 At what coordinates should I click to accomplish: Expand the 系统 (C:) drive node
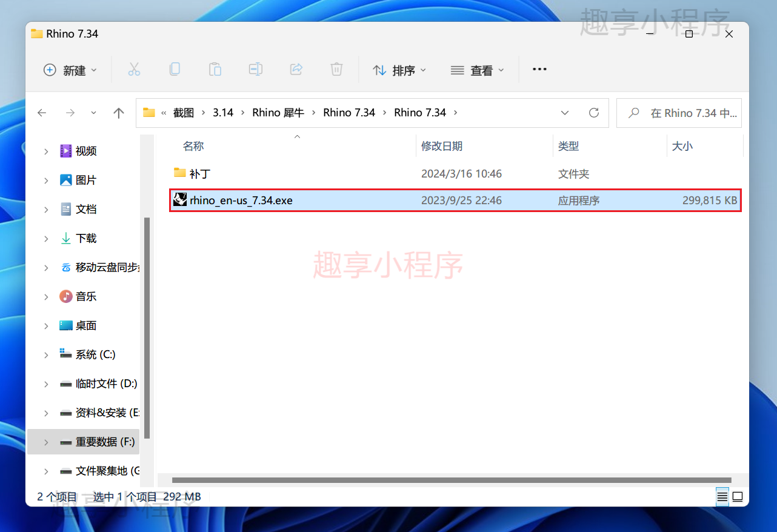[x=46, y=354]
